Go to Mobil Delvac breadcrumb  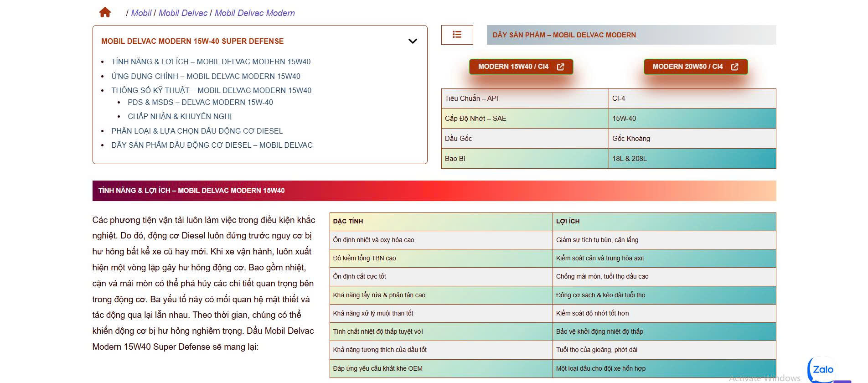tap(183, 13)
